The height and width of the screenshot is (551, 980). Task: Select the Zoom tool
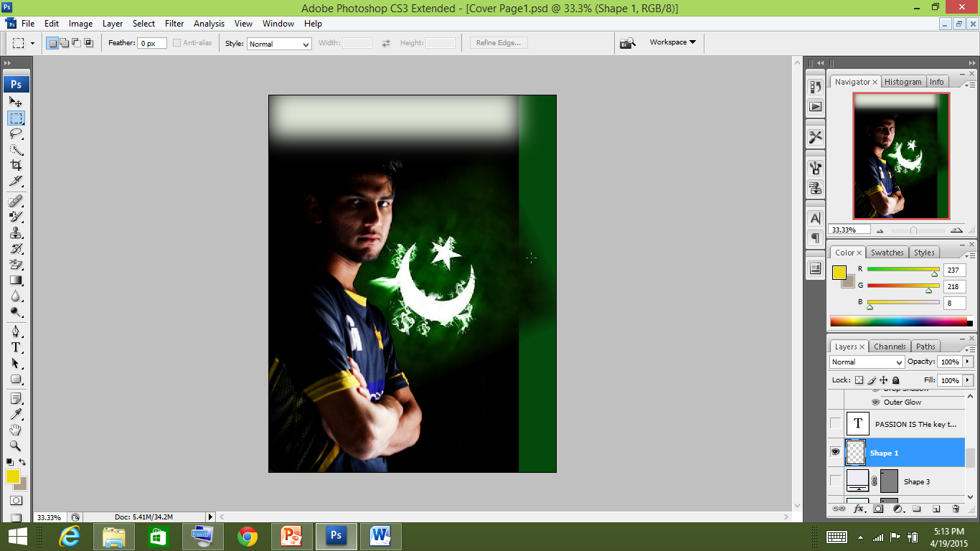point(16,446)
